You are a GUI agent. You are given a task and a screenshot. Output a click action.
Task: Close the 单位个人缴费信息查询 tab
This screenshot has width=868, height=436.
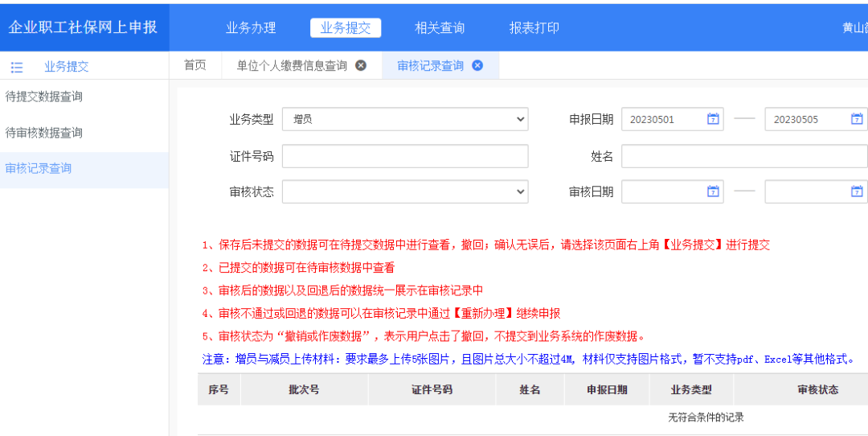click(360, 65)
